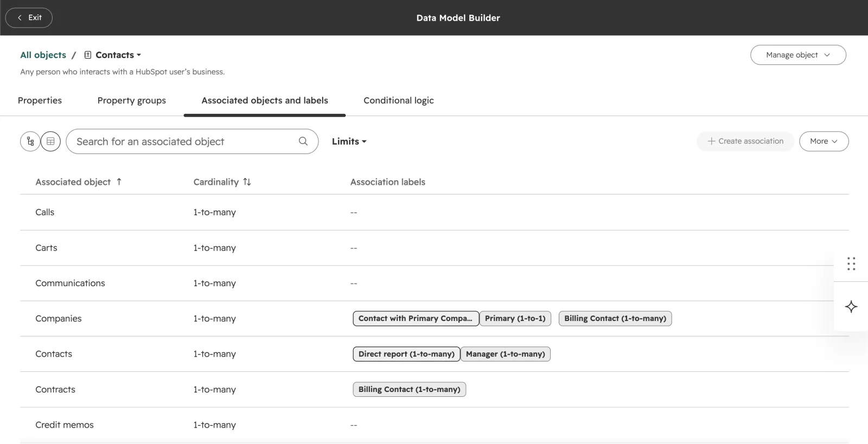This screenshot has height=444, width=868.
Task: Click Create association button
Action: point(745,141)
